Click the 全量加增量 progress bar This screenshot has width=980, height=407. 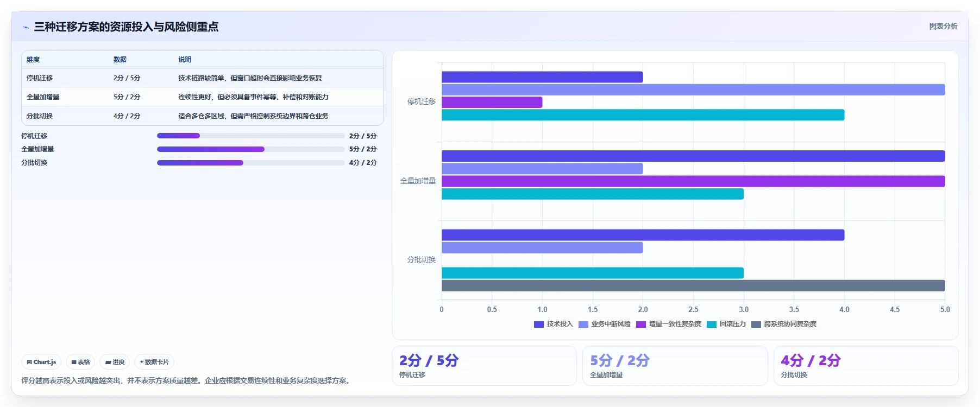coord(251,149)
